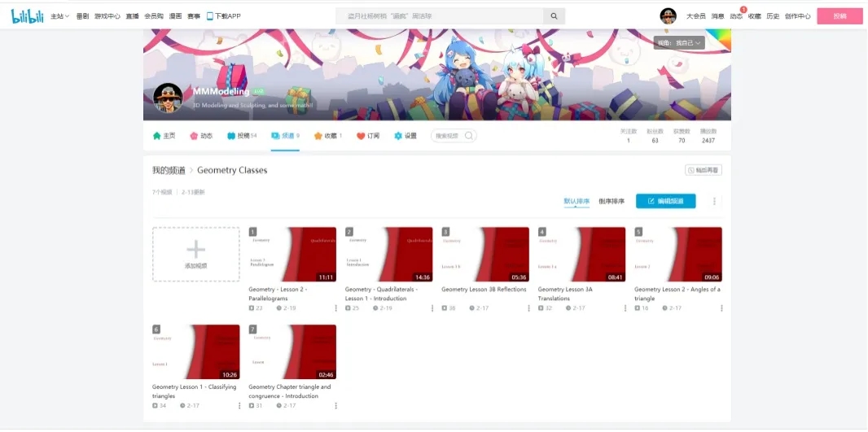
Task: Click the 稍后再看 button
Action: [x=703, y=170]
